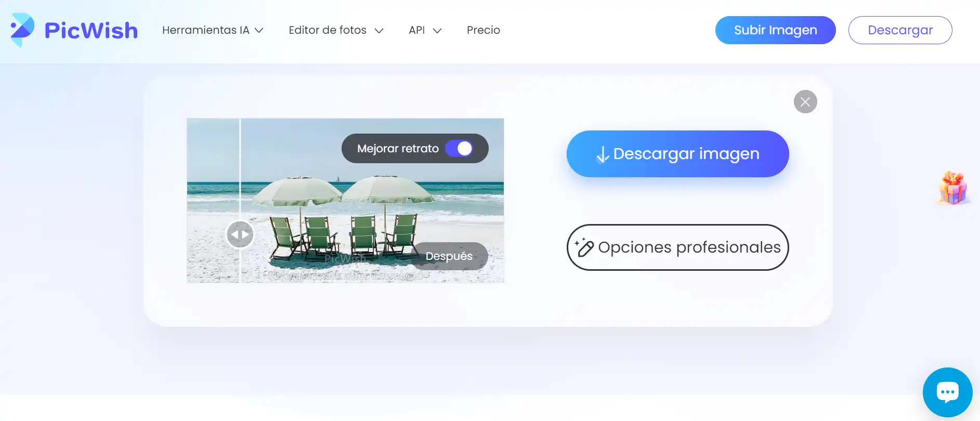The width and height of the screenshot is (980, 421).
Task: Click the Descargar button in header
Action: click(900, 30)
